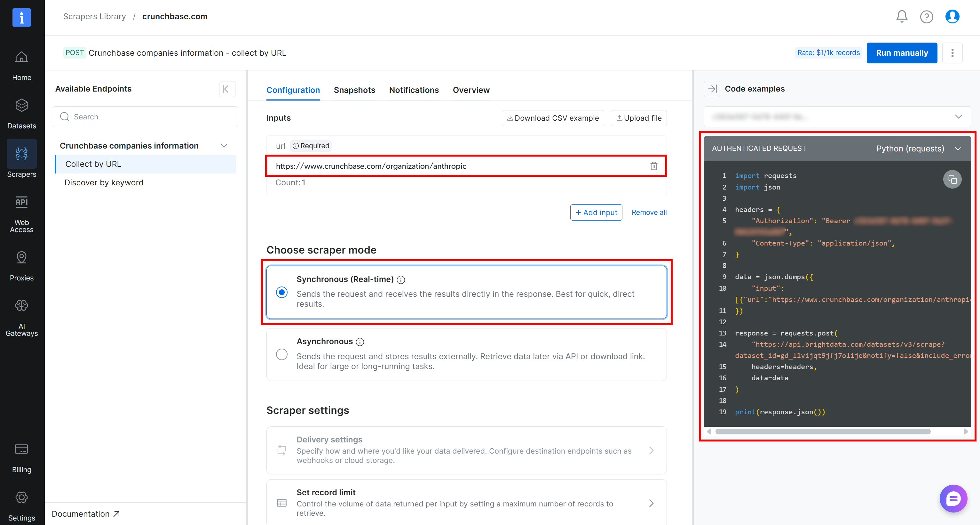980x525 pixels.
Task: Select the Synchronous (Real-time) radio button
Action: (x=281, y=292)
